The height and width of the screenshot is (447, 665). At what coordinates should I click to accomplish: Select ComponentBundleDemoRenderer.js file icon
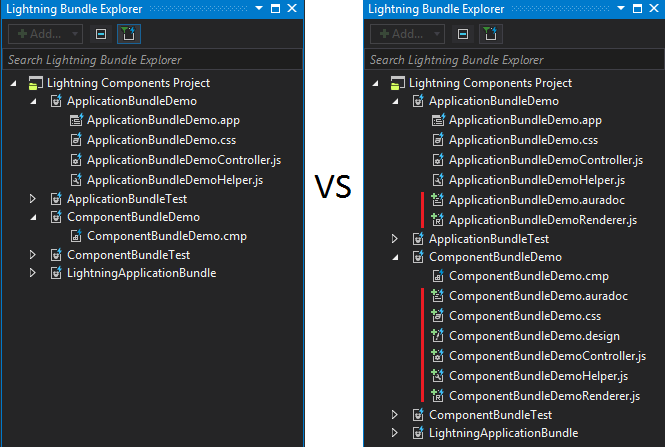437,395
